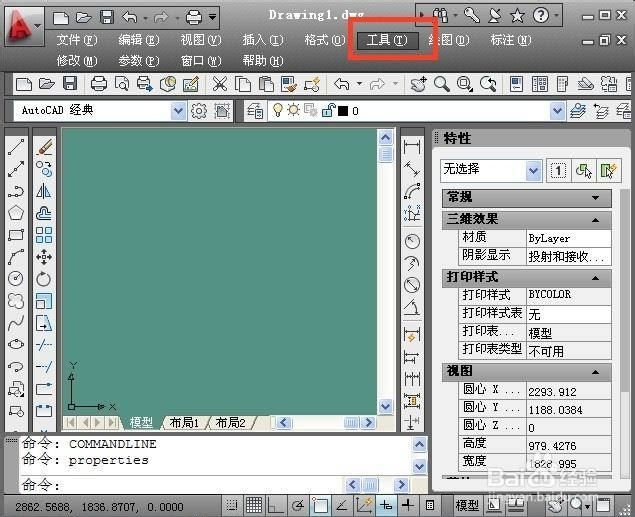Viewport: 635px width, 517px height.
Task: Select the Angular dimension tool
Action: 412,308
